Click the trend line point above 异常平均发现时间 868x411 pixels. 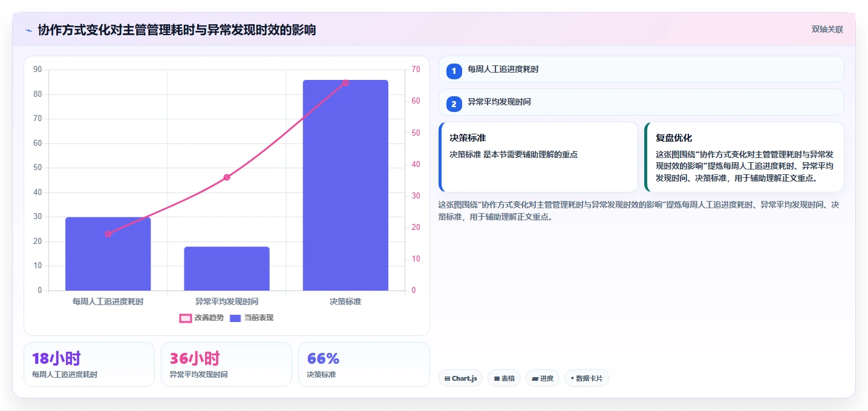(227, 177)
